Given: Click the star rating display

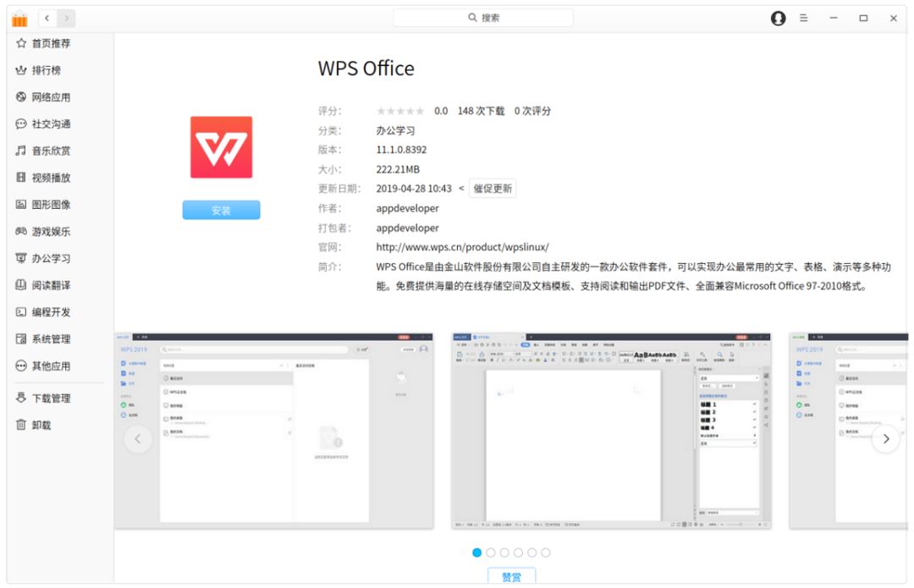Looking at the screenshot, I should coord(400,111).
